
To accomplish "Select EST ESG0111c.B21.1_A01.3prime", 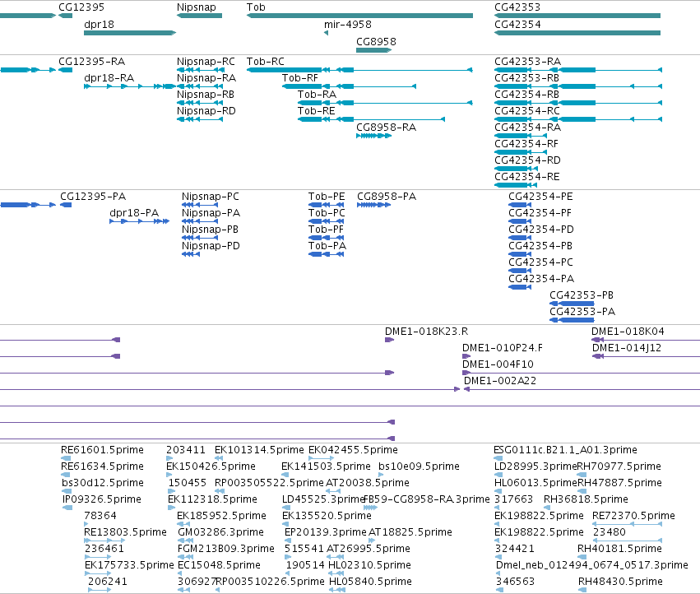I will click(565, 450).
